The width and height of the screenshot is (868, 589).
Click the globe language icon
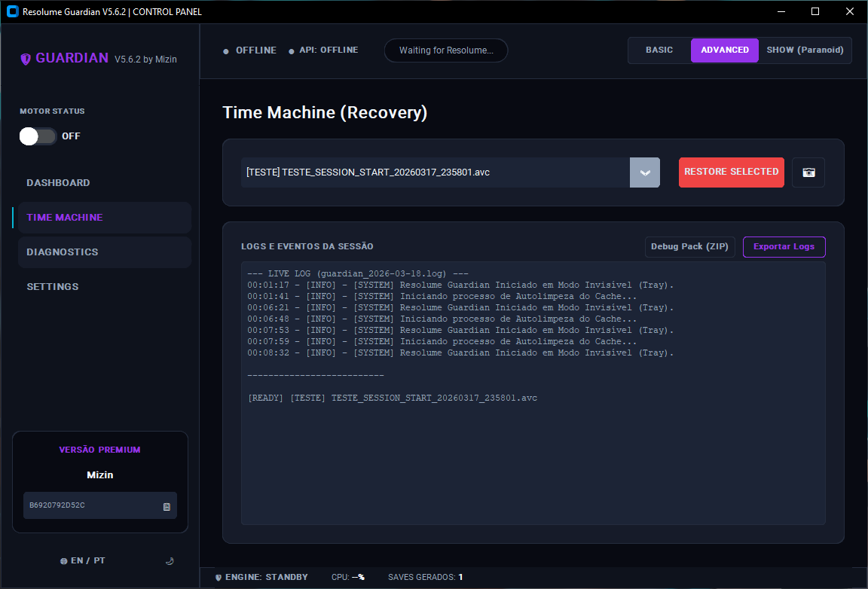click(x=63, y=561)
